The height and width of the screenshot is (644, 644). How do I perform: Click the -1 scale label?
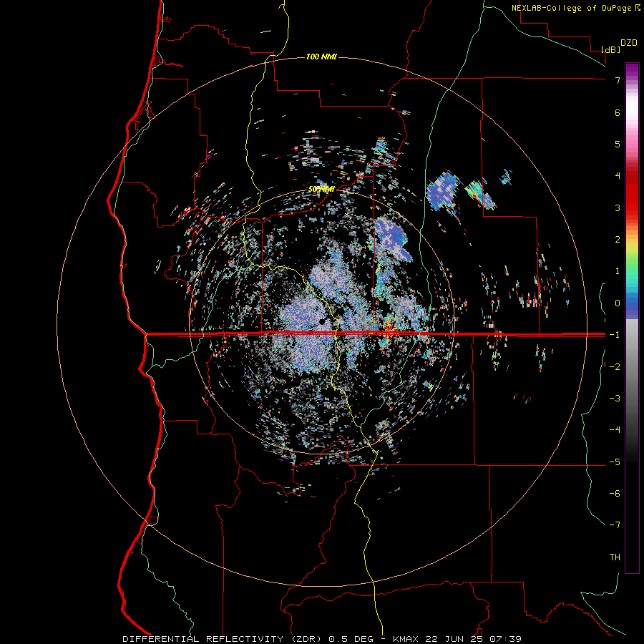(615, 335)
